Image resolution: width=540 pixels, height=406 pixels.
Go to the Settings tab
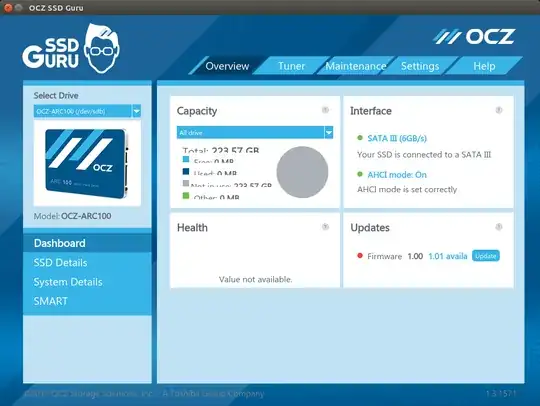click(x=420, y=66)
